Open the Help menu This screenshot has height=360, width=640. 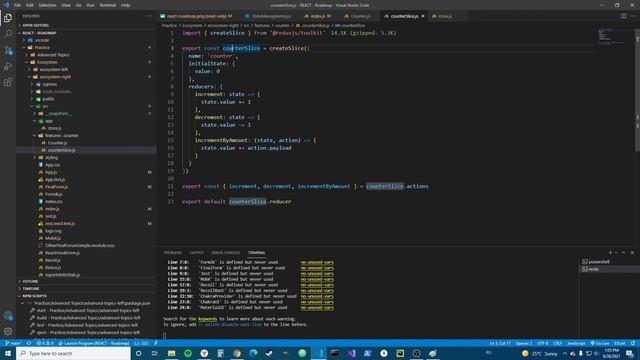[x=125, y=5]
